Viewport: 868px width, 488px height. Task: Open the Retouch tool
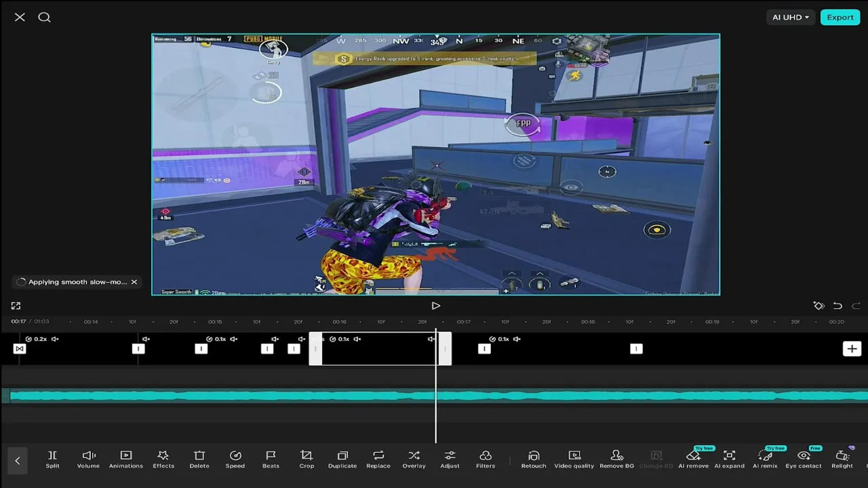pyautogui.click(x=534, y=459)
